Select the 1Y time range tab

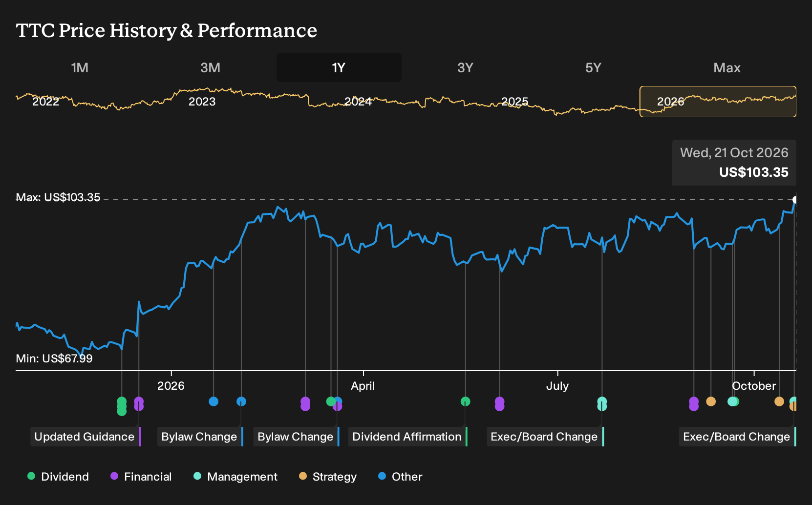coord(339,67)
